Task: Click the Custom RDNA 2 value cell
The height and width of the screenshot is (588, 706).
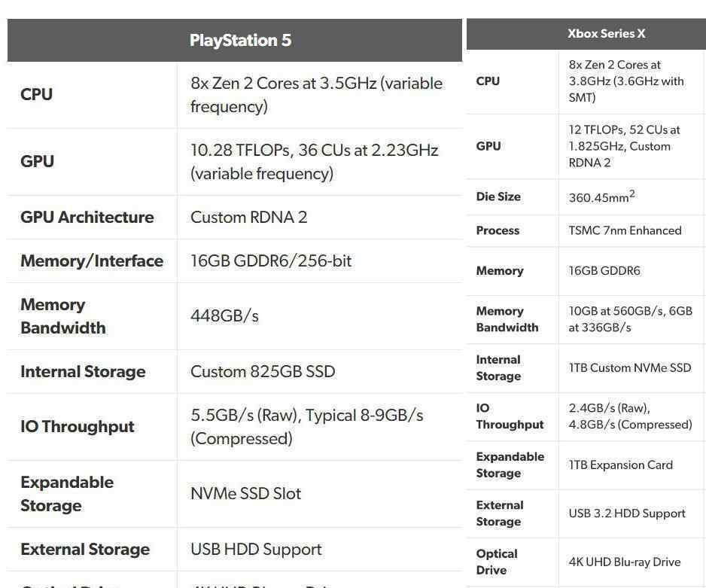Action: [248, 217]
